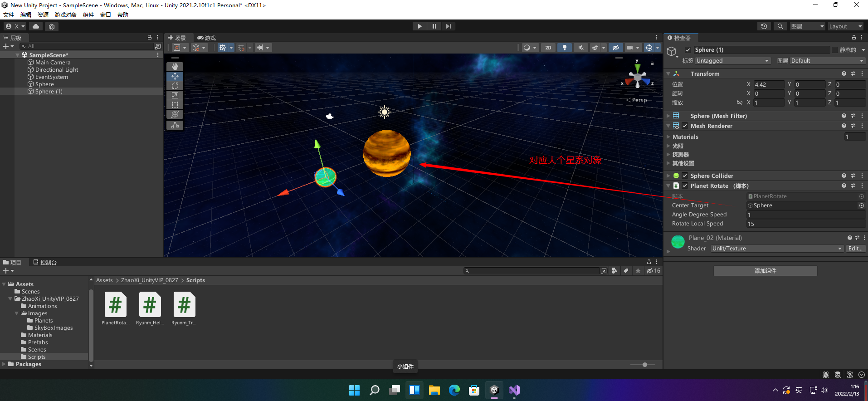868x401 pixels.
Task: Click the Play button
Action: pos(419,26)
